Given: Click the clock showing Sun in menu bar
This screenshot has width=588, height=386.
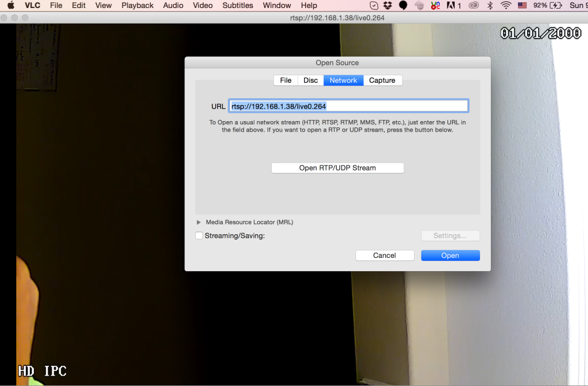Looking at the screenshot, I should point(578,5).
